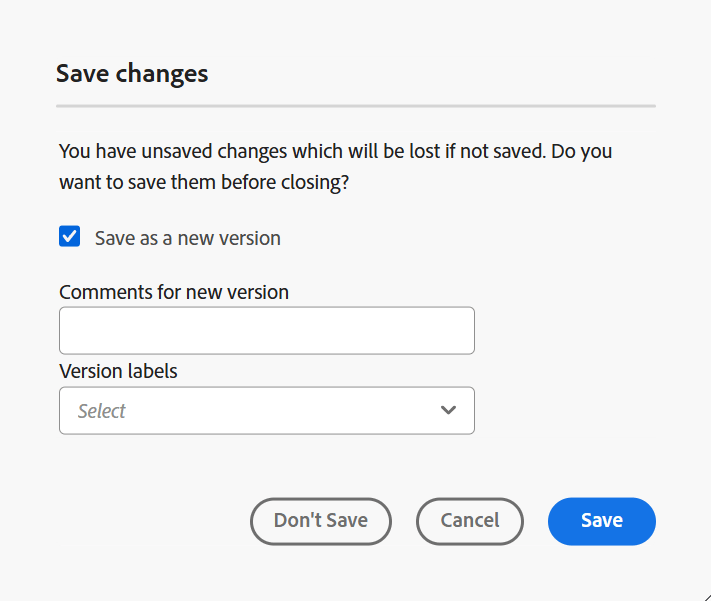Confirm saving with the Save button
The height and width of the screenshot is (601, 711).
coord(601,520)
